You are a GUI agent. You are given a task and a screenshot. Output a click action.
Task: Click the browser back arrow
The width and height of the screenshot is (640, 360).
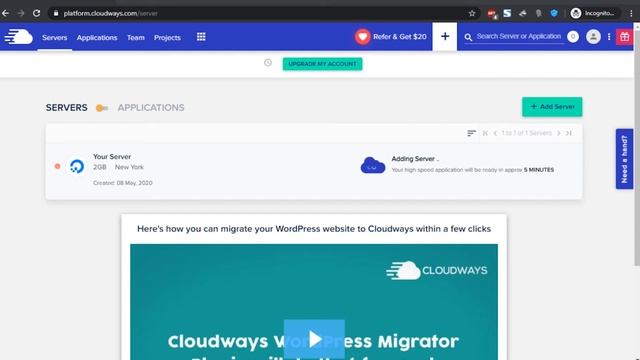point(5,13)
